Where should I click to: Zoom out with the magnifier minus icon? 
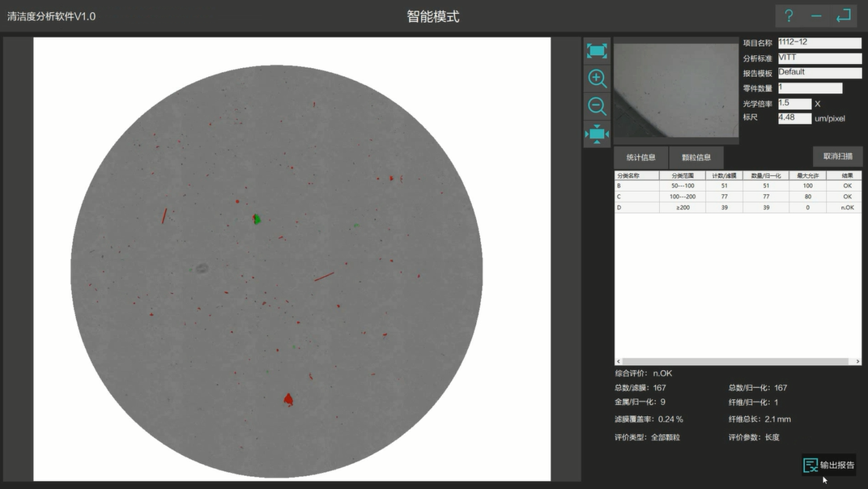click(x=597, y=106)
